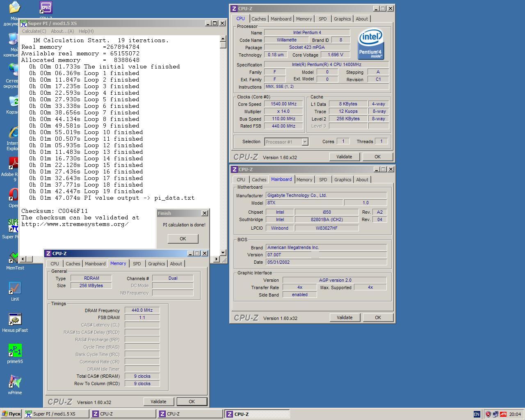Switch to Caches tab in top CPU-Z
525x420 pixels.
click(259, 19)
